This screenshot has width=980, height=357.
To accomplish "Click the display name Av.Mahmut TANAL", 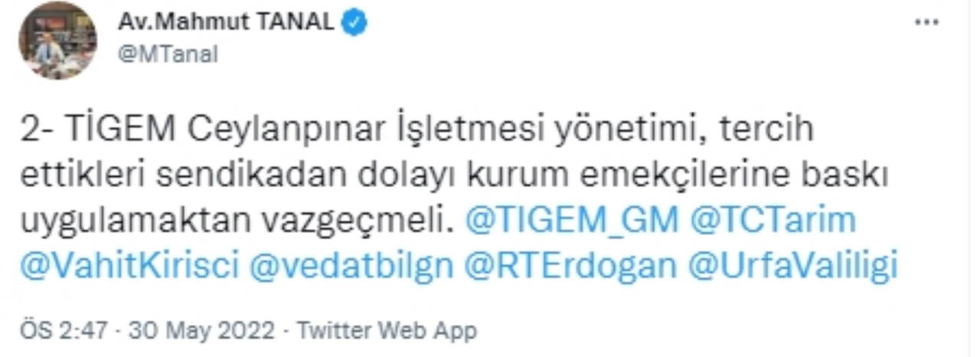I will pos(226,24).
